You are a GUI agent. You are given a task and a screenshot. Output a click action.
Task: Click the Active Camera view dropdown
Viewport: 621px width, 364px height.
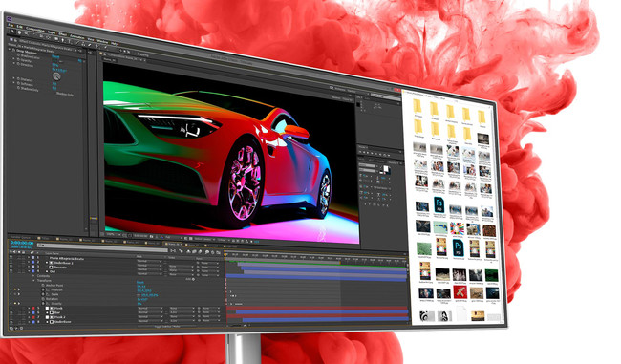[204, 239]
